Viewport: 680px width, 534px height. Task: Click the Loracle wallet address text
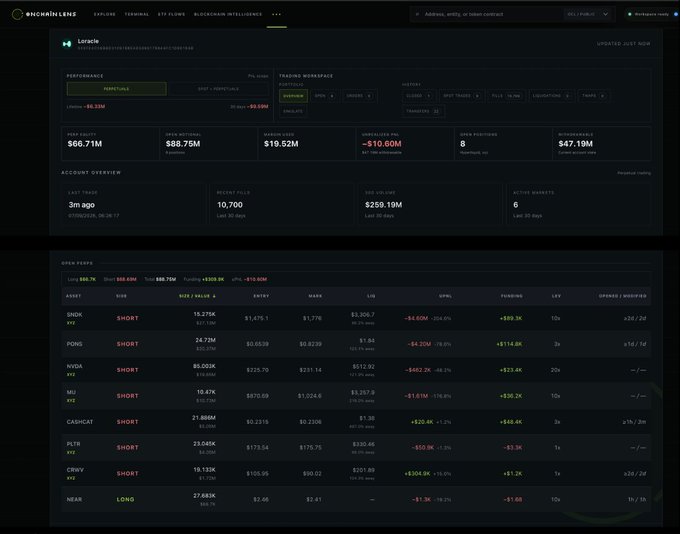[135, 48]
